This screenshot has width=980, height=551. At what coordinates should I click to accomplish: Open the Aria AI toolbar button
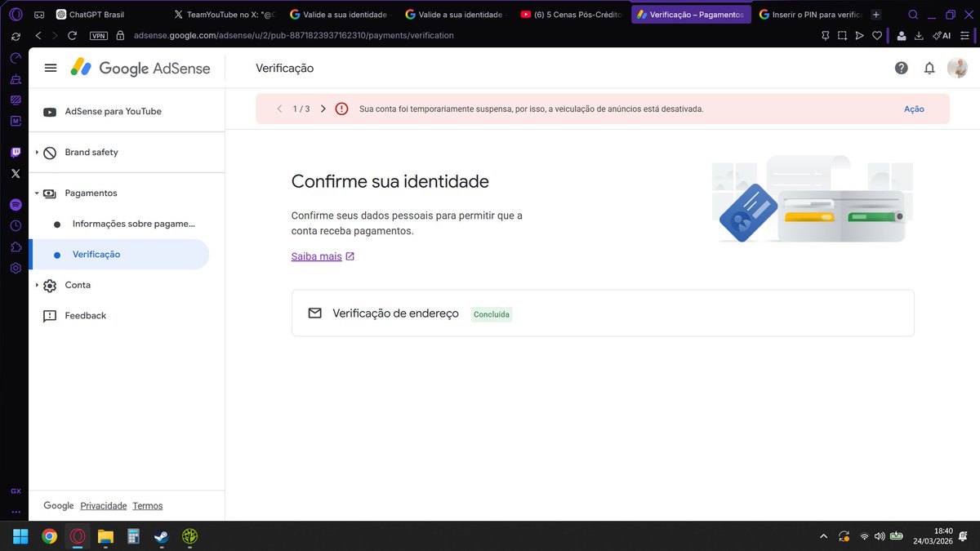coord(942,35)
